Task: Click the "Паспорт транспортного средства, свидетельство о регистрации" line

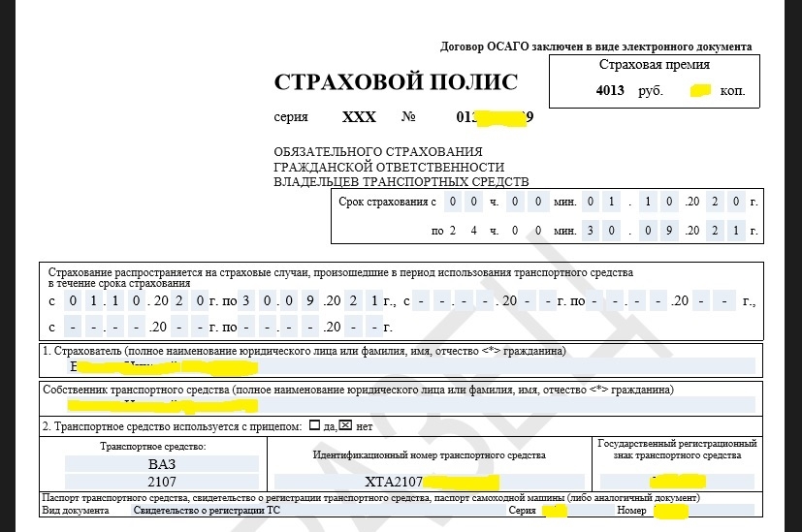Action: pyautogui.click(x=370, y=497)
